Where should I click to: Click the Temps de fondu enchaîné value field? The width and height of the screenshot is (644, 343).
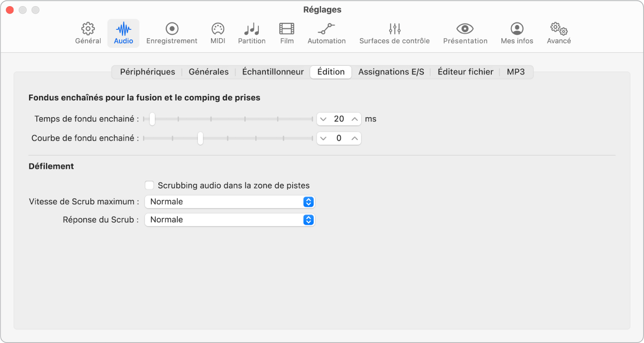point(339,119)
